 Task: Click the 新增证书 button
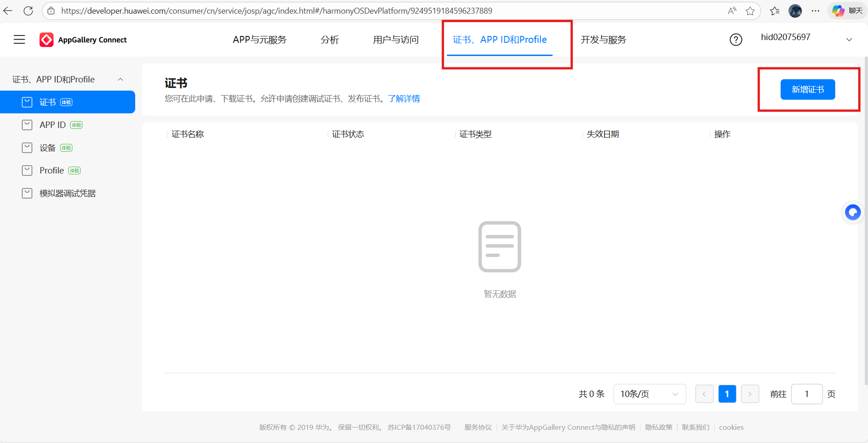tap(807, 89)
